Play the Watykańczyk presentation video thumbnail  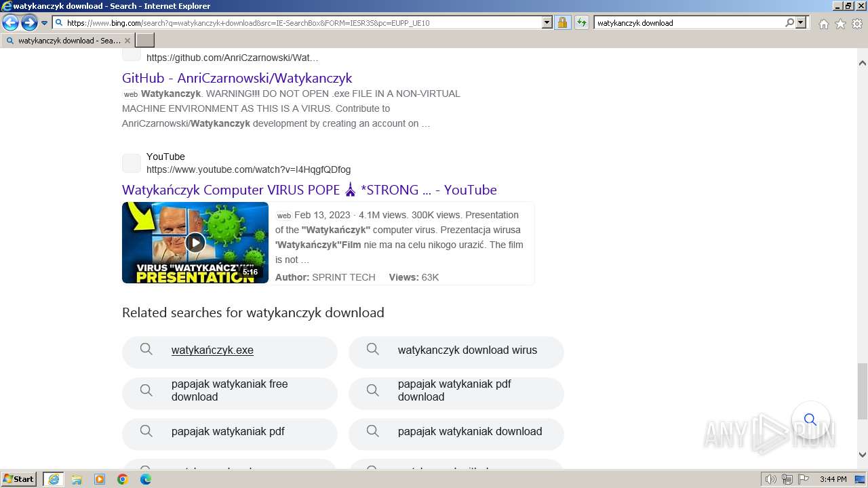[195, 243]
